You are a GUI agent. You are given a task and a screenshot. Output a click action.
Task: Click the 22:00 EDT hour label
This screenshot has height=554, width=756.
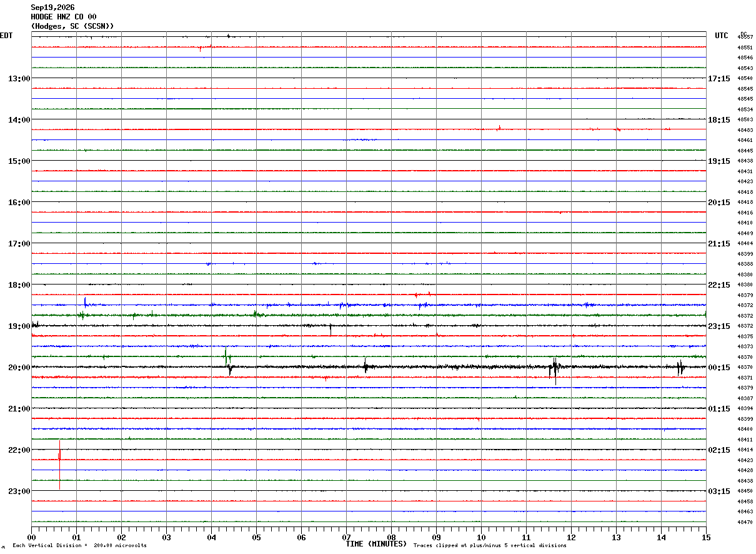tap(19, 450)
